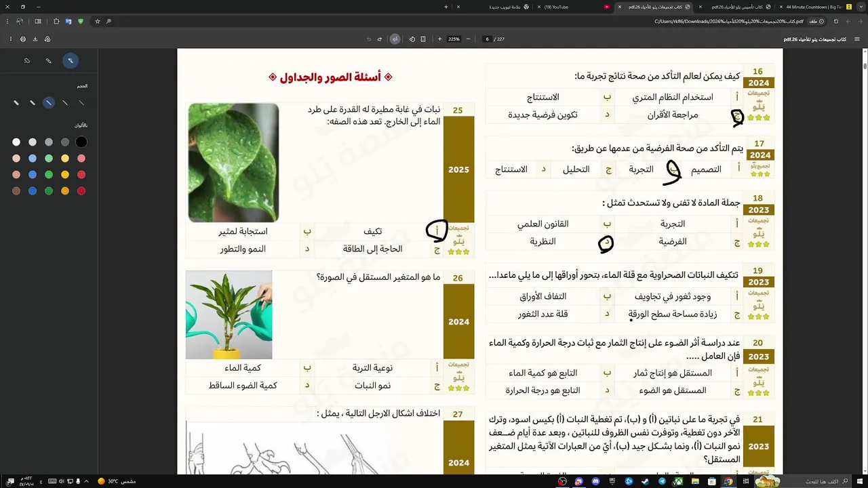Click answer option تكيف in question 25
The width and height of the screenshot is (868, 488).
pyautogui.click(x=373, y=231)
